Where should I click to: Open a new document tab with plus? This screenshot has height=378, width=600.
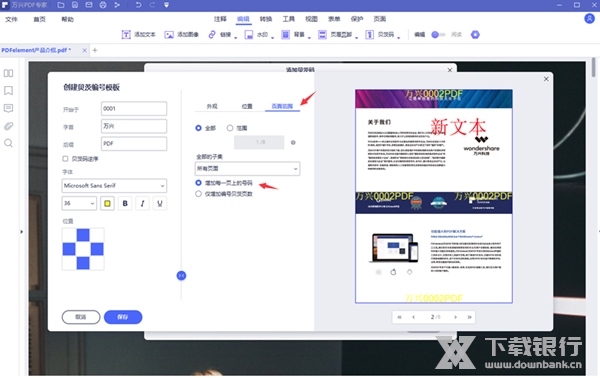point(95,50)
